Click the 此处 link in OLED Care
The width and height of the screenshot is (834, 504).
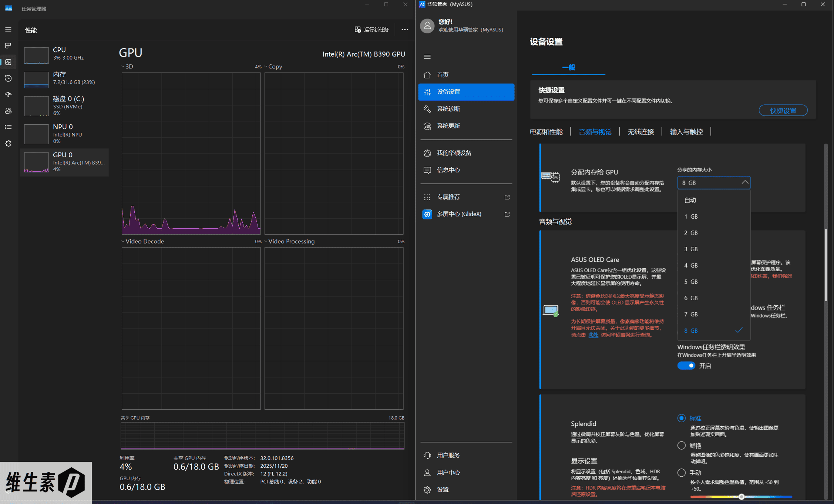tap(593, 335)
